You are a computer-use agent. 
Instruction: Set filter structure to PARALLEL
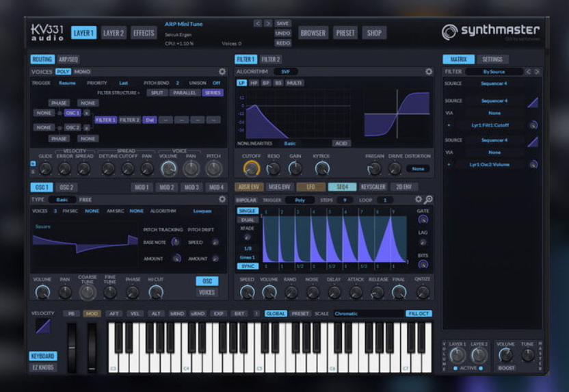[185, 92]
